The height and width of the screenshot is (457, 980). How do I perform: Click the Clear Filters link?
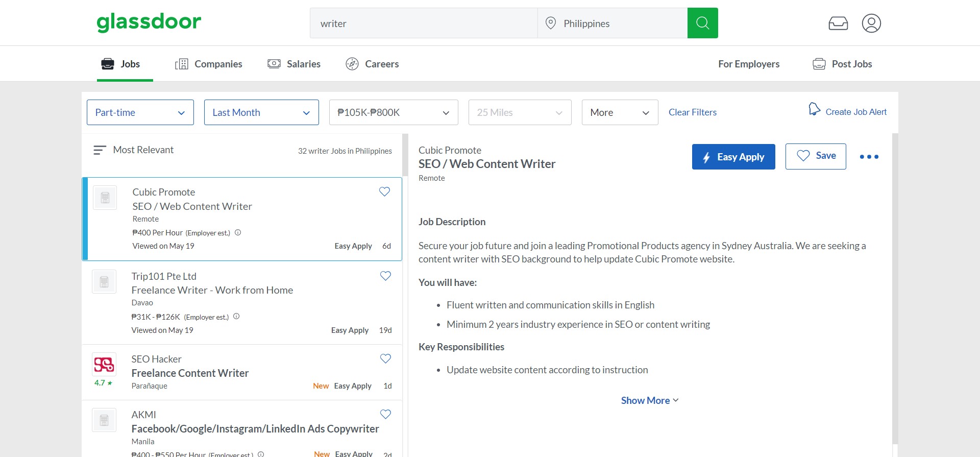pyautogui.click(x=693, y=112)
